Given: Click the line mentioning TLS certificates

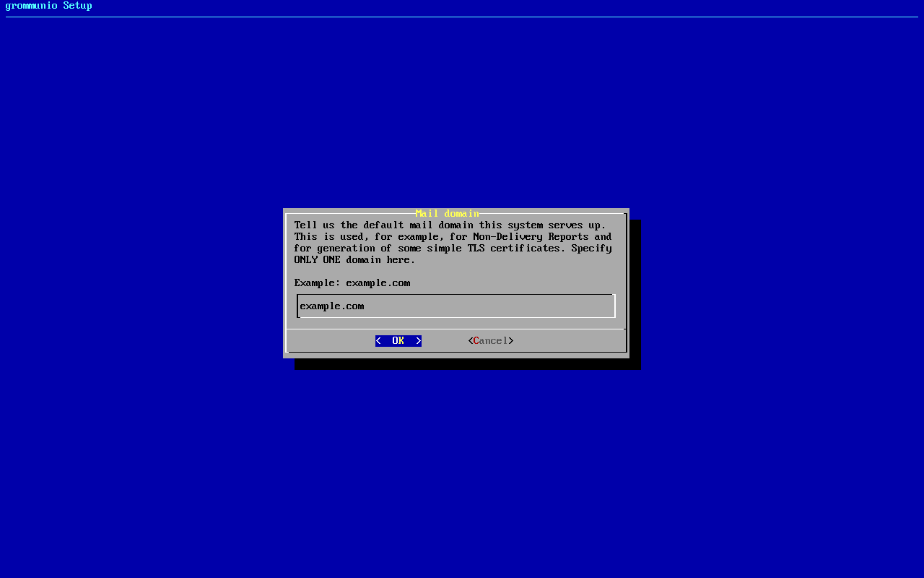Looking at the screenshot, I should coord(453,249).
